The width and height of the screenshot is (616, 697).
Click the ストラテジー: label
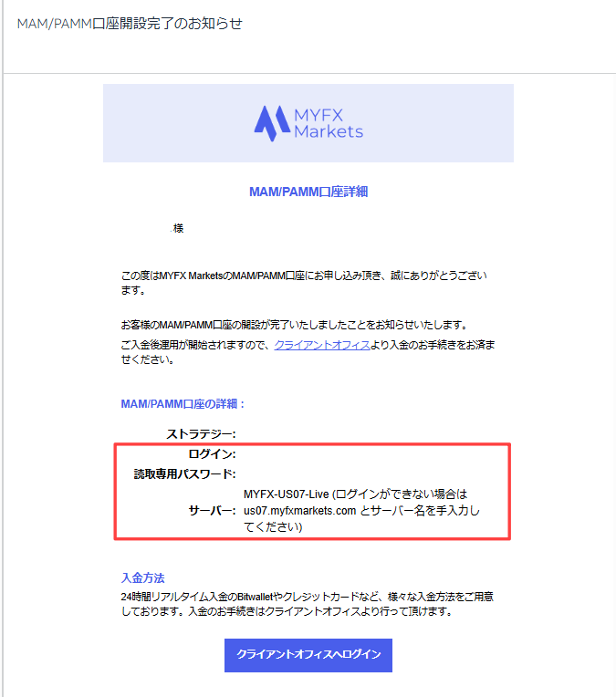click(201, 434)
